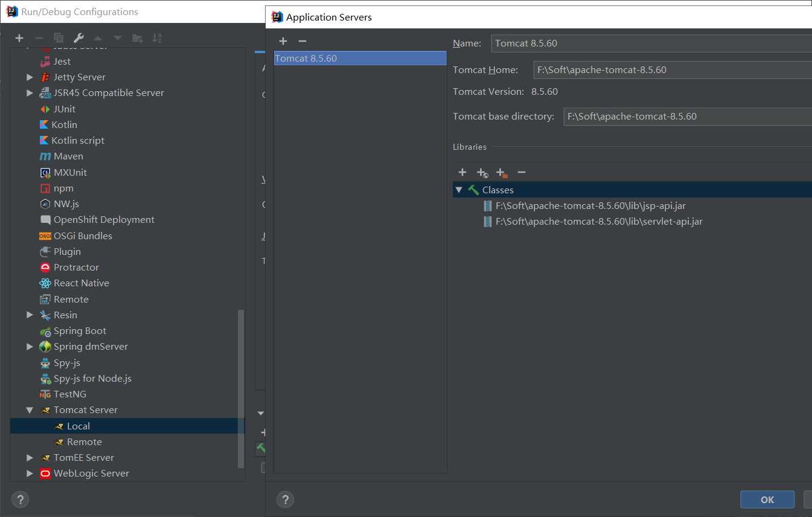
Task: Click the Move Into New Folder icon
Action: point(138,38)
